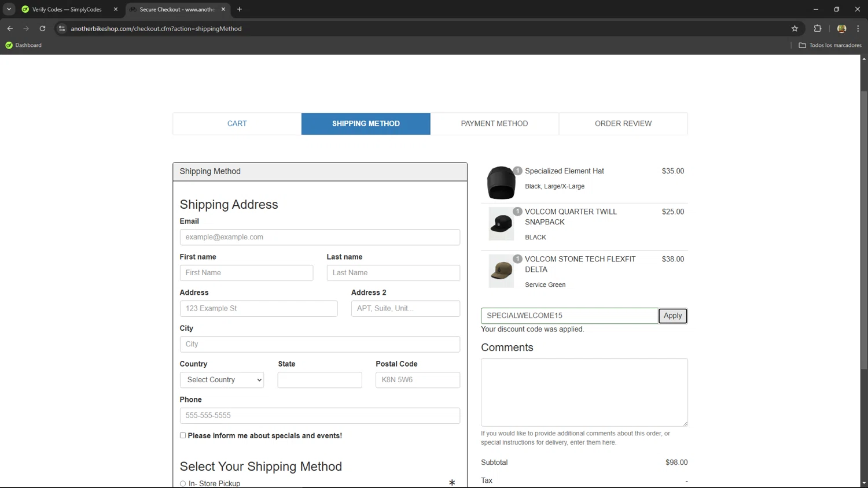
Task: Bookmark this page with the star icon
Action: 795,28
